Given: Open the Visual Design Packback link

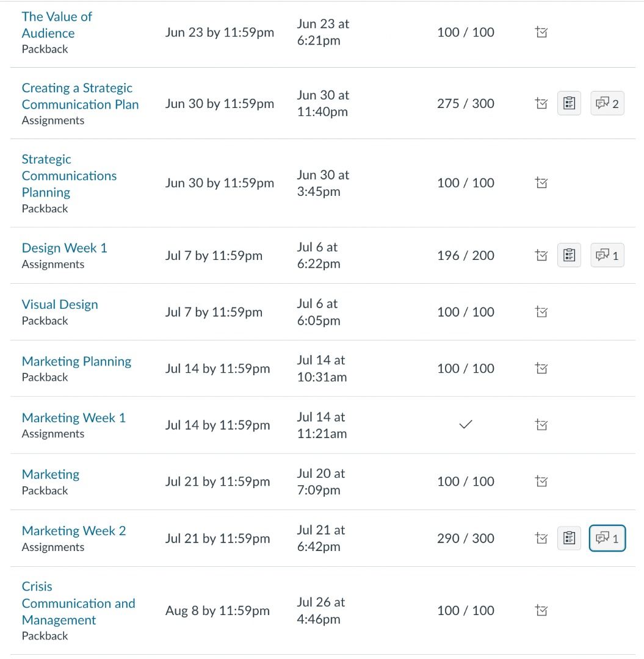Looking at the screenshot, I should click(x=60, y=304).
